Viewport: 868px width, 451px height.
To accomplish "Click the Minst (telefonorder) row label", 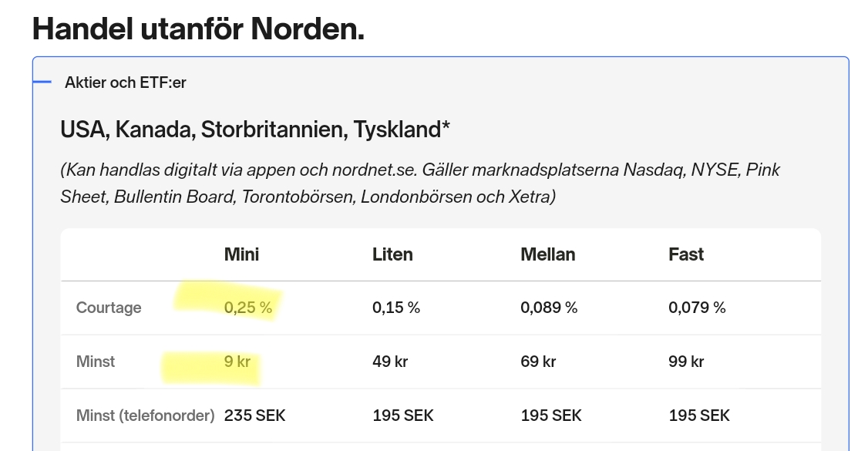I will pos(145,416).
